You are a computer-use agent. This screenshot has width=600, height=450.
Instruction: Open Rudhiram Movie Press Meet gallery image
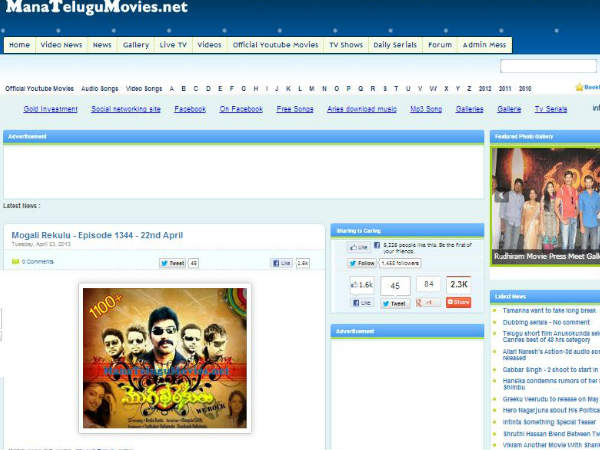click(546, 206)
